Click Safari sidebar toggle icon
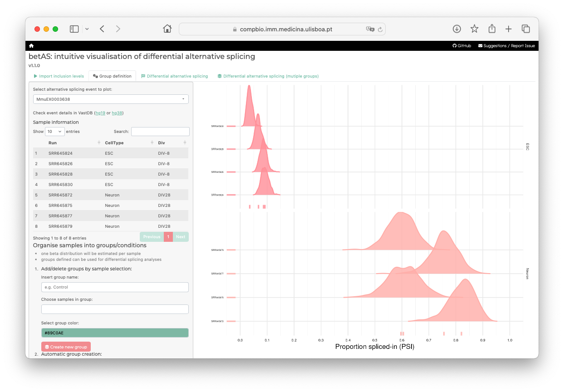Screen dimensions: 564x392 point(74,29)
